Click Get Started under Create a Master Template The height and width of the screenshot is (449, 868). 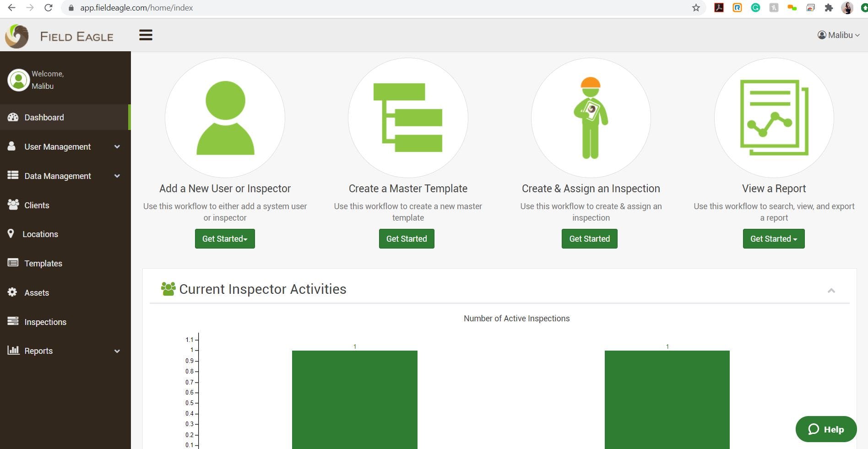(407, 238)
